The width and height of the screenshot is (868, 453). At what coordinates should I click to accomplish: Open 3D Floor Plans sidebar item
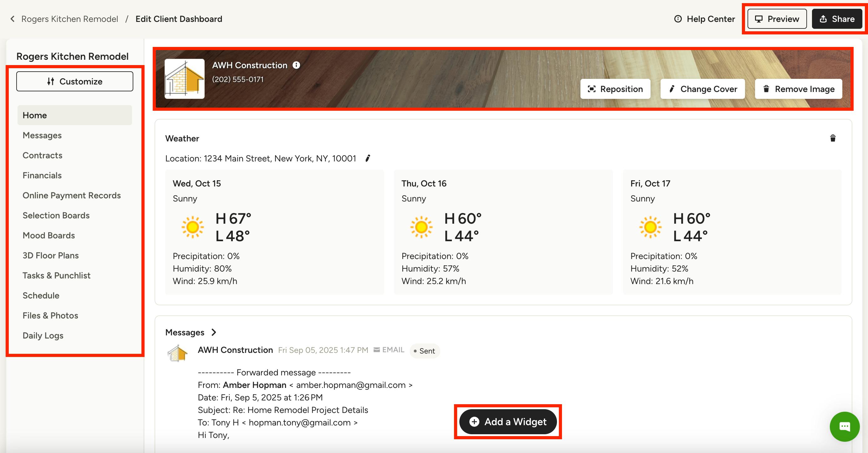point(51,256)
